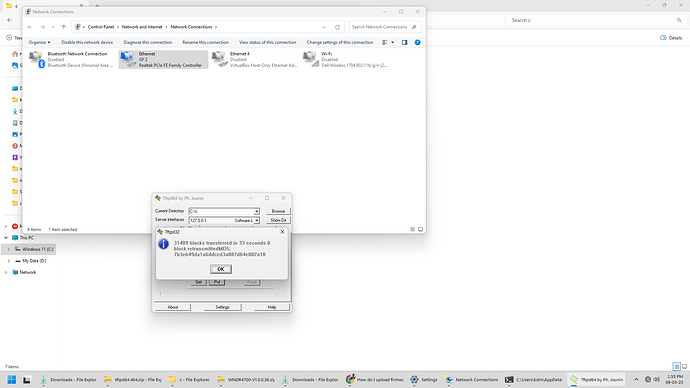
Task: Click the About button in Tftpd64
Action: pos(172,307)
